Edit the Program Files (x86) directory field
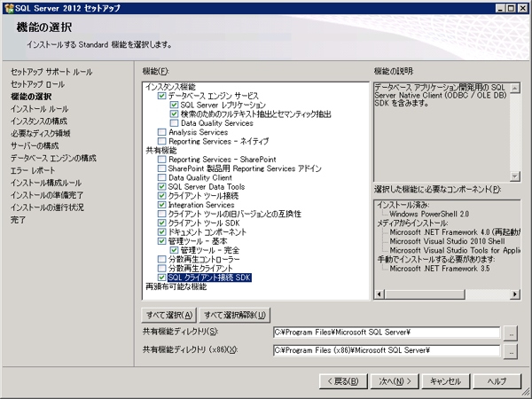 (x=387, y=350)
